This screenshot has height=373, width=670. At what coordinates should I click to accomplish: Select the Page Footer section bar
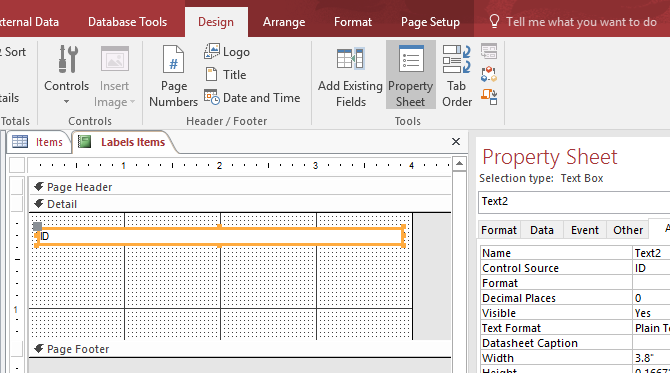pos(240,349)
